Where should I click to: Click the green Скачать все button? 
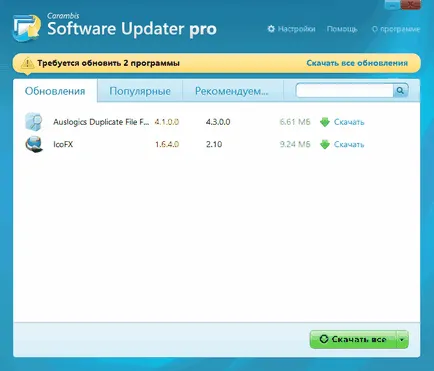353,340
